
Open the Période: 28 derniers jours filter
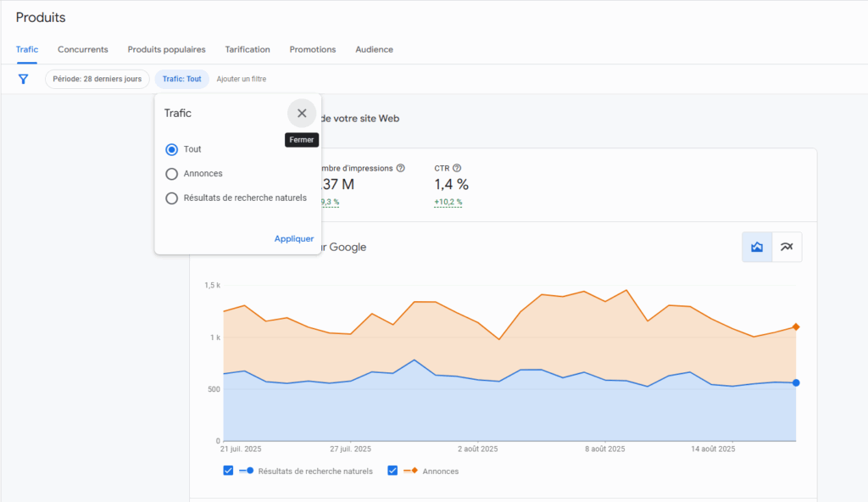point(97,79)
